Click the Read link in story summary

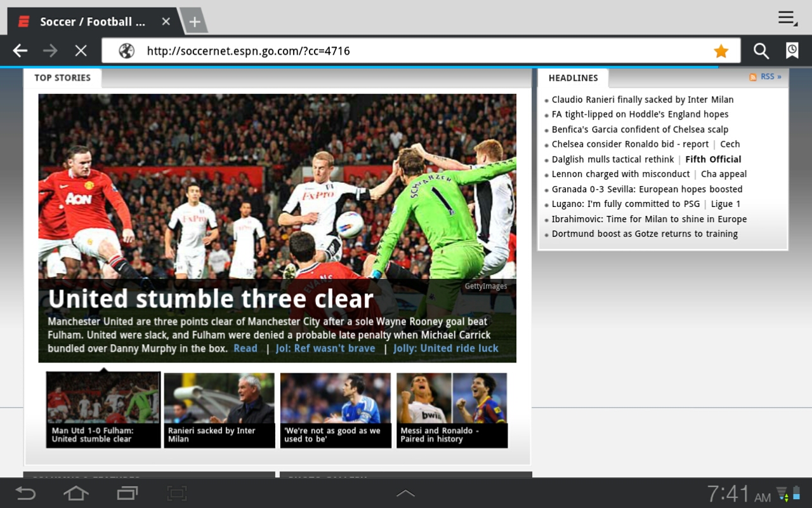(246, 348)
